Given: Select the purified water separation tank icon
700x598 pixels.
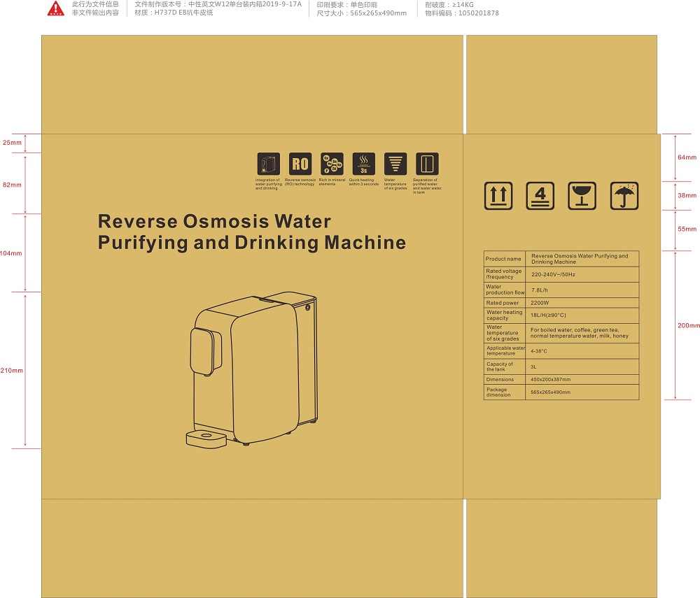Looking at the screenshot, I should 427,164.
